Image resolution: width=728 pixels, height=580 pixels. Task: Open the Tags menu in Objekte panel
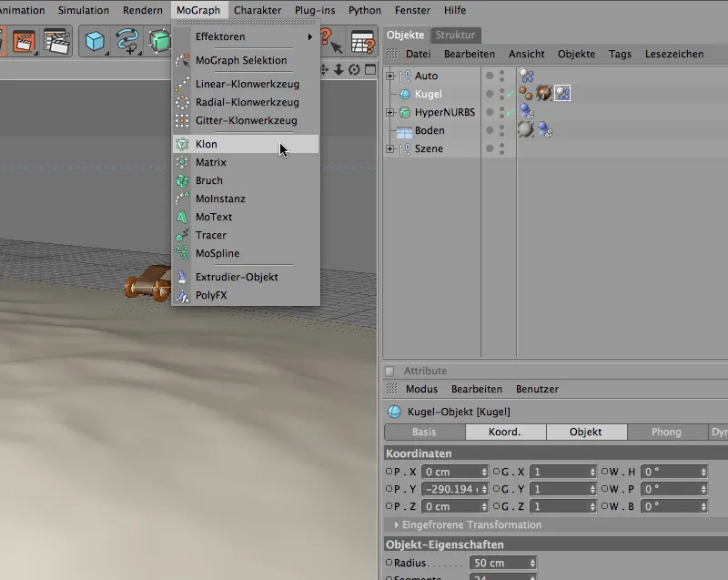620,54
